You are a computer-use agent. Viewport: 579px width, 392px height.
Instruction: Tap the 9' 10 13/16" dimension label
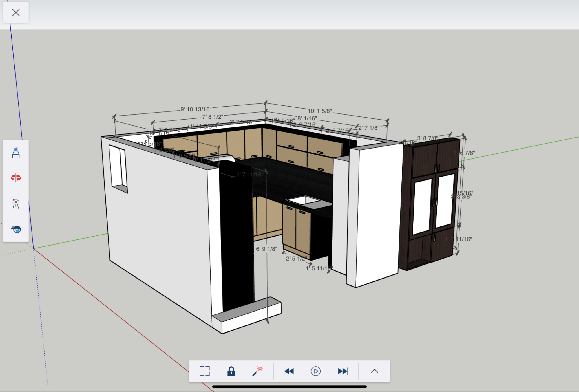pos(196,109)
